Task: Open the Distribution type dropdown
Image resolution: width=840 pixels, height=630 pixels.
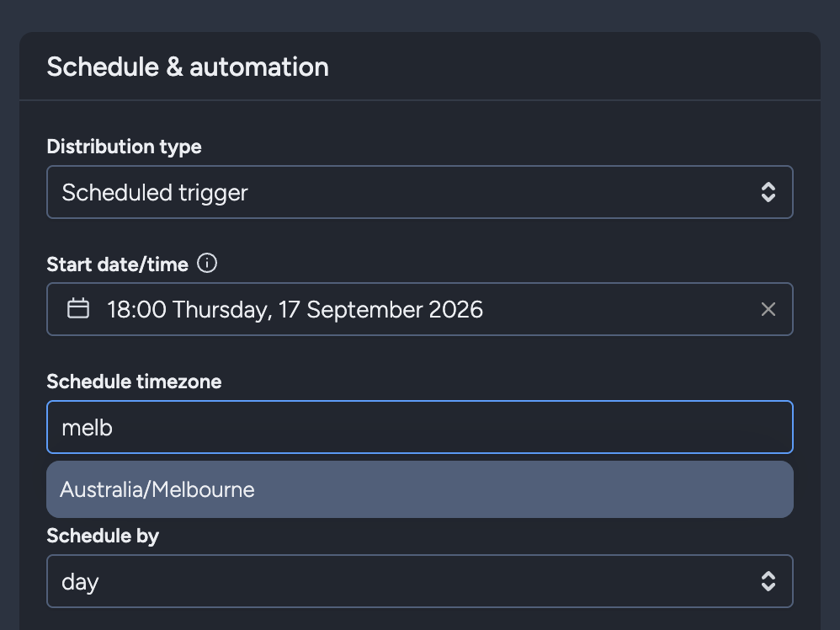Action: tap(419, 192)
